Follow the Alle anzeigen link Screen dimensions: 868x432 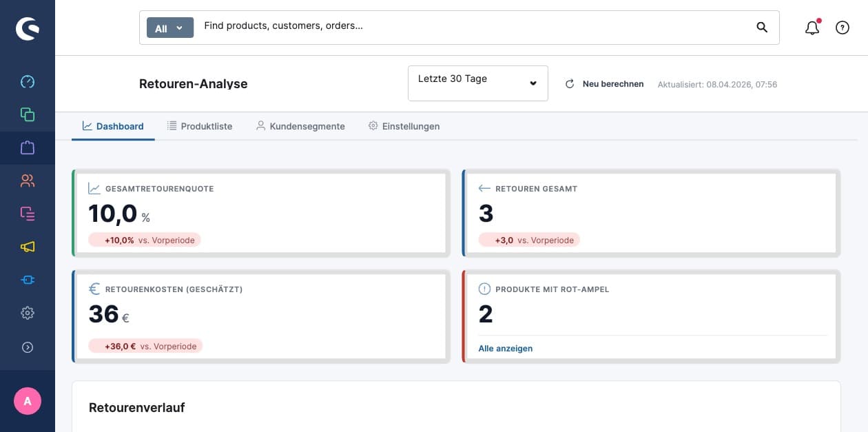tap(506, 349)
